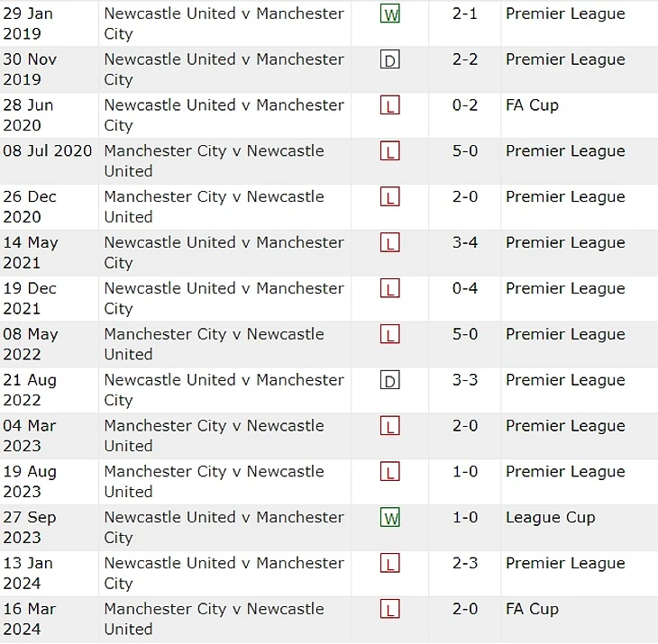This screenshot has width=658, height=644.
Task: Click the L badge for 13 Jan 2024
Action: [x=390, y=563]
